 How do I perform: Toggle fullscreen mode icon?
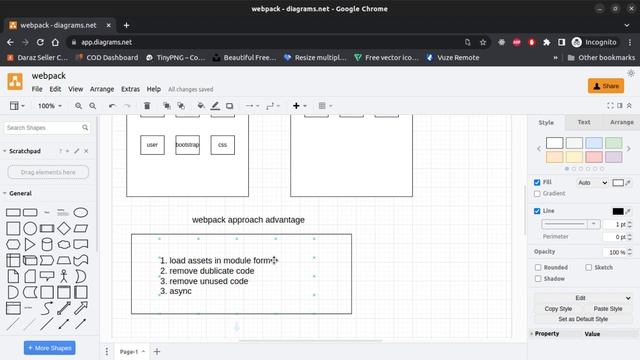click(x=610, y=106)
